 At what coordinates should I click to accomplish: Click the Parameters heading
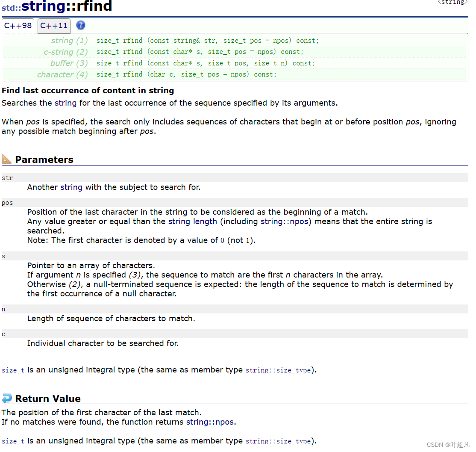pyautogui.click(x=44, y=160)
